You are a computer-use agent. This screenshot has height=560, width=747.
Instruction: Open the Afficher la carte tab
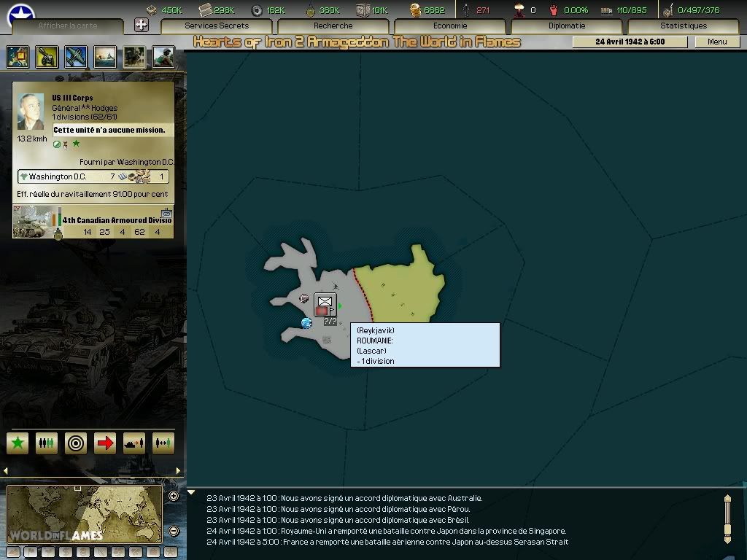pos(68,26)
